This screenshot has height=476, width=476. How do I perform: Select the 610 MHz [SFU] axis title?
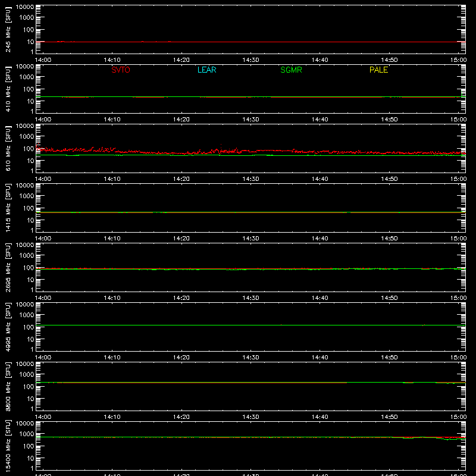point(8,148)
